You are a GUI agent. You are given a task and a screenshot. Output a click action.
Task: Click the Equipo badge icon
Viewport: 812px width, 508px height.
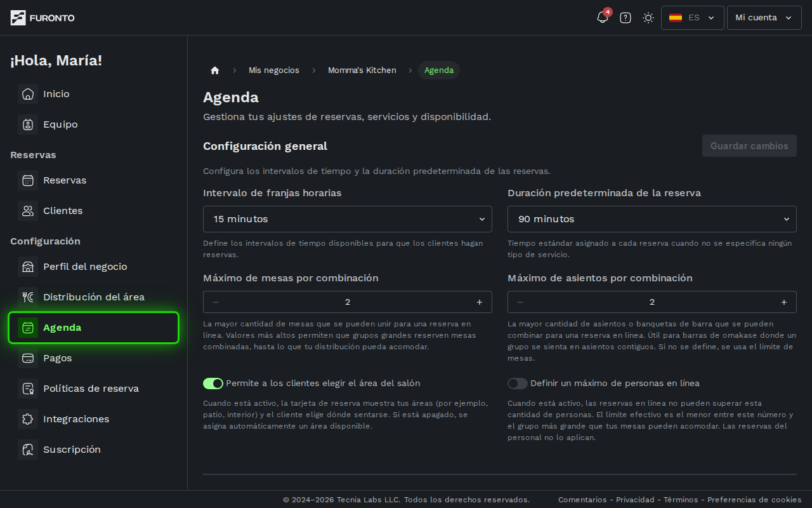28,124
